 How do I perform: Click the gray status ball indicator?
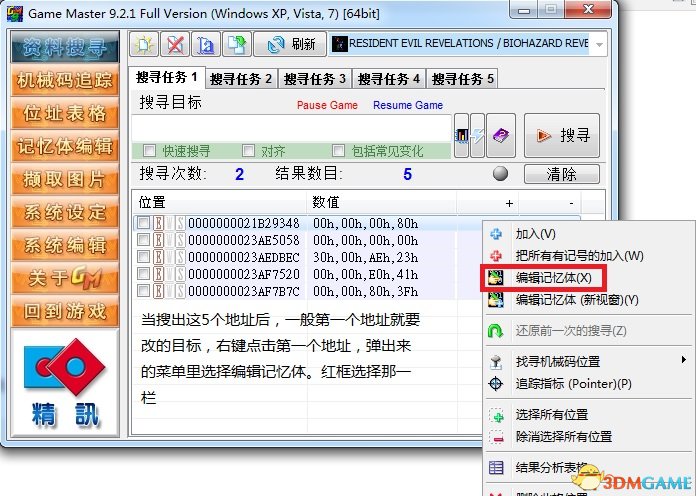coord(500,173)
